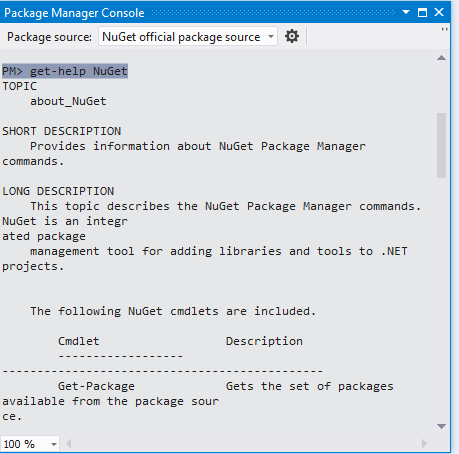Click the about_NuGet topic line
The width and height of the screenshot is (459, 454).
(68, 101)
